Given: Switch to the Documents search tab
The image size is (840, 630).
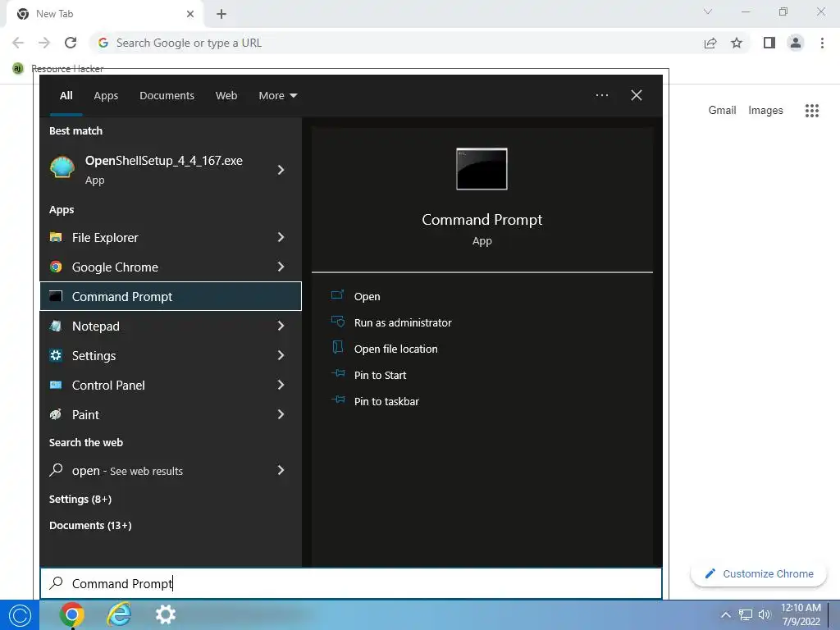Looking at the screenshot, I should 167,95.
